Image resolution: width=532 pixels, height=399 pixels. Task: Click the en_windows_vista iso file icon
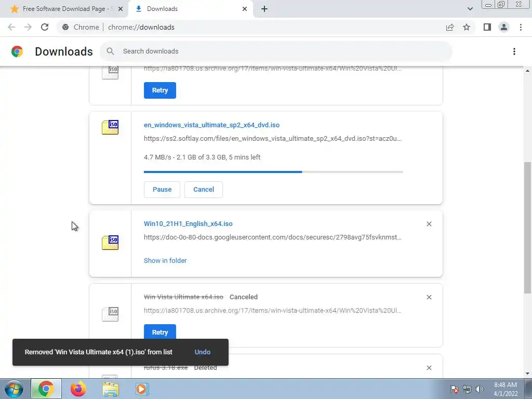click(110, 127)
